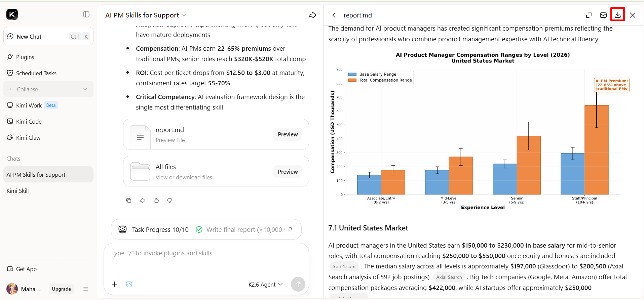Expand the chat title dropdown
This screenshot has width=644, height=300.
(x=184, y=15)
